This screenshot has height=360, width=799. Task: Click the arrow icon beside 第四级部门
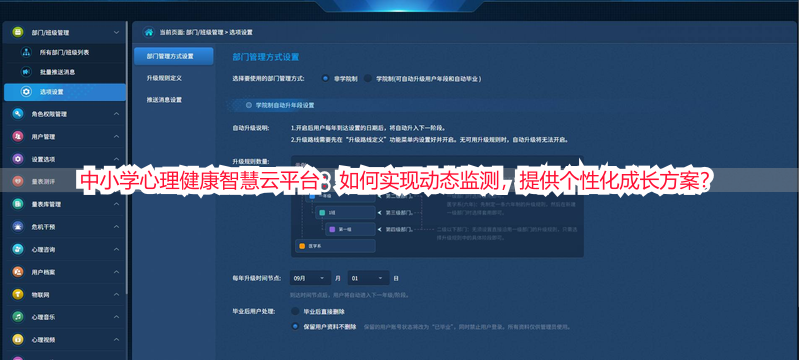point(380,229)
